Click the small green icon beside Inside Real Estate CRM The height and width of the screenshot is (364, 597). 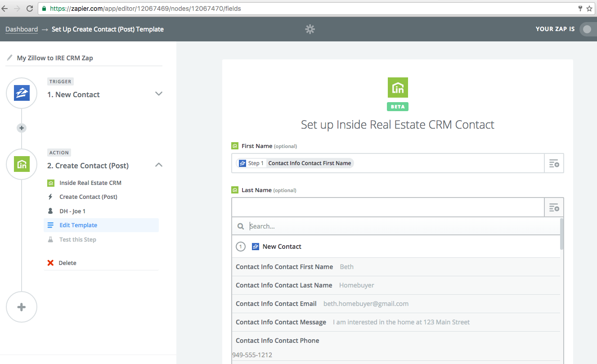click(51, 183)
